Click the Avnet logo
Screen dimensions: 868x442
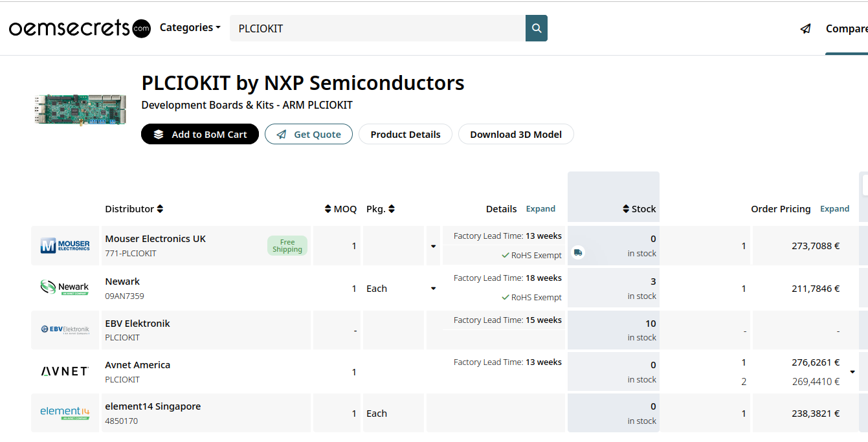(x=65, y=371)
